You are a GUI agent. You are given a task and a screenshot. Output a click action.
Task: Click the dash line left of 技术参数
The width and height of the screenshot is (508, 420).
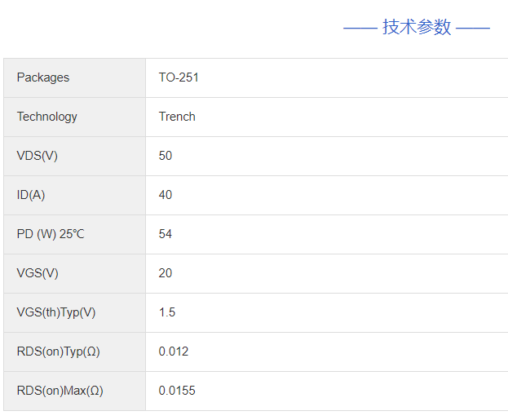pos(360,28)
